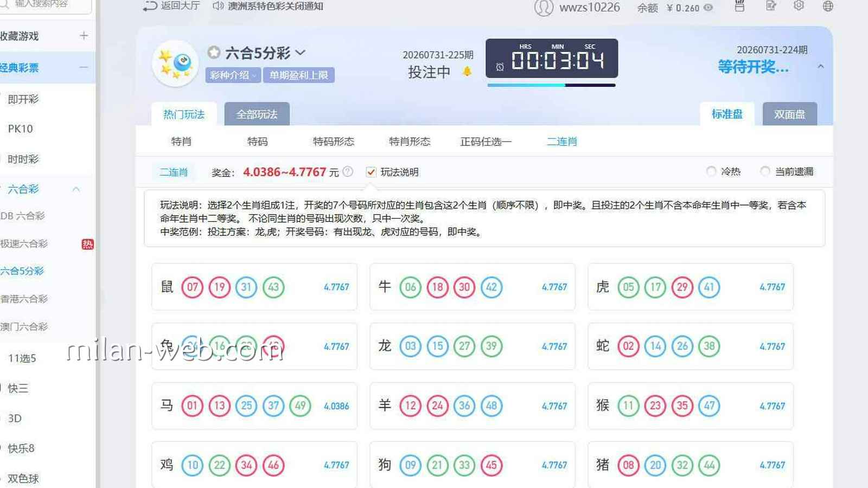Select the 鼠 zodiac bet card
Image resolution: width=868 pixels, height=488 pixels.
pos(254,287)
